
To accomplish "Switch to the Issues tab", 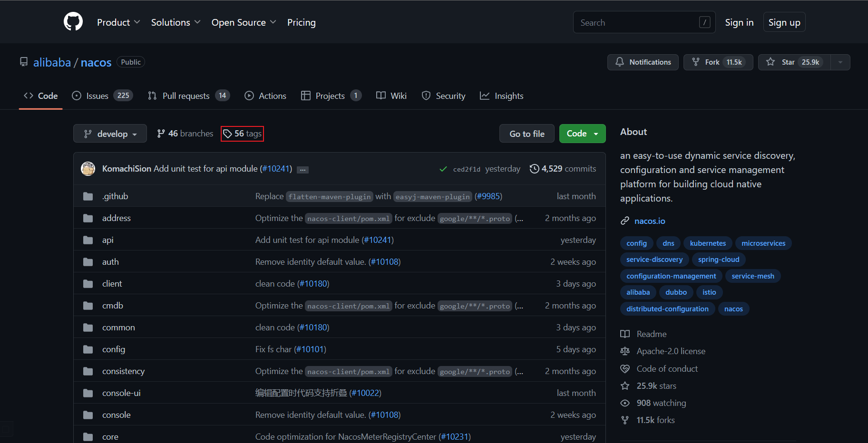I will 102,96.
